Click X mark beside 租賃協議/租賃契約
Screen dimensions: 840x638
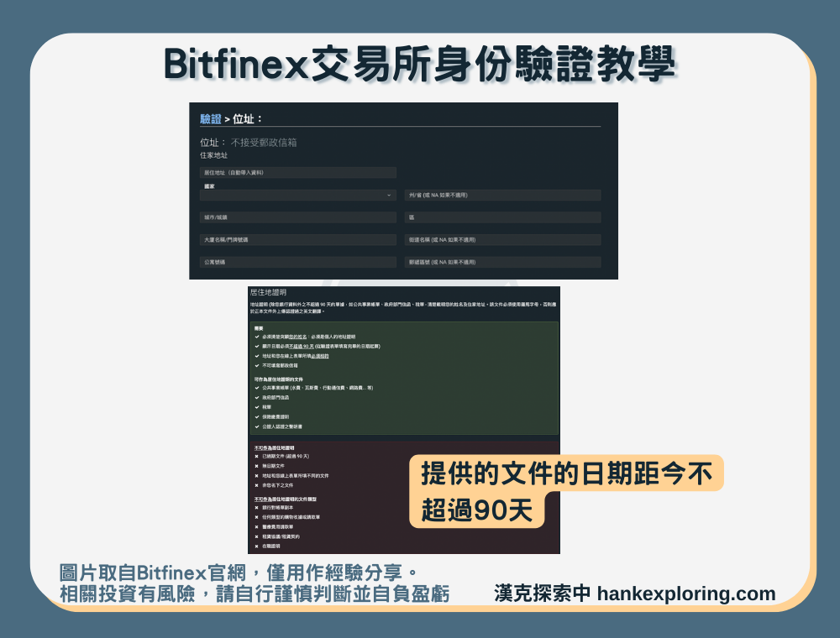256,536
